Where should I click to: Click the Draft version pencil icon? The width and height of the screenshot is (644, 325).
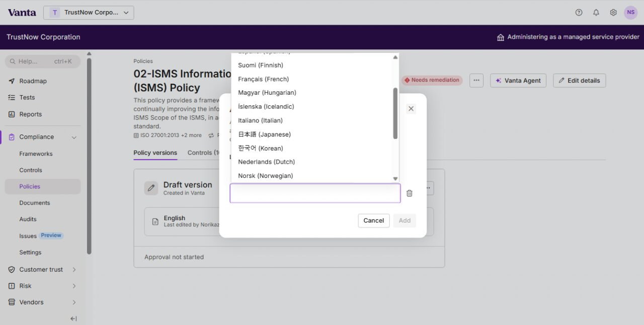pos(151,188)
